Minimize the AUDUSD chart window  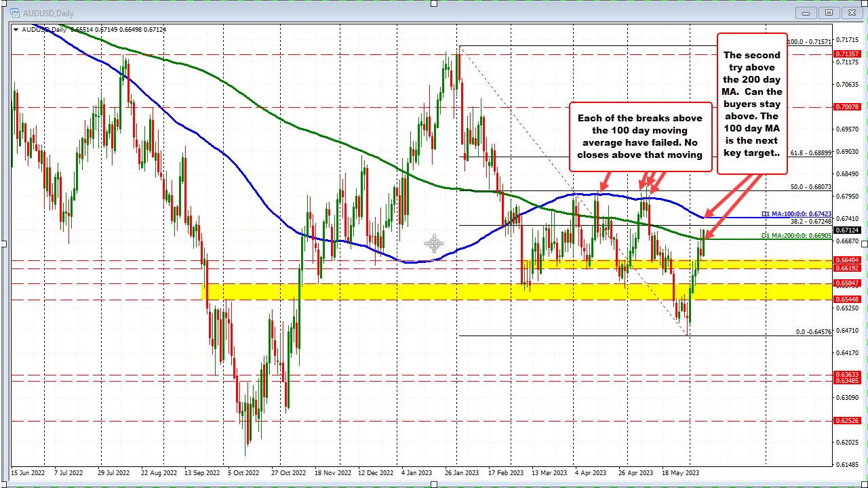pyautogui.click(x=807, y=12)
